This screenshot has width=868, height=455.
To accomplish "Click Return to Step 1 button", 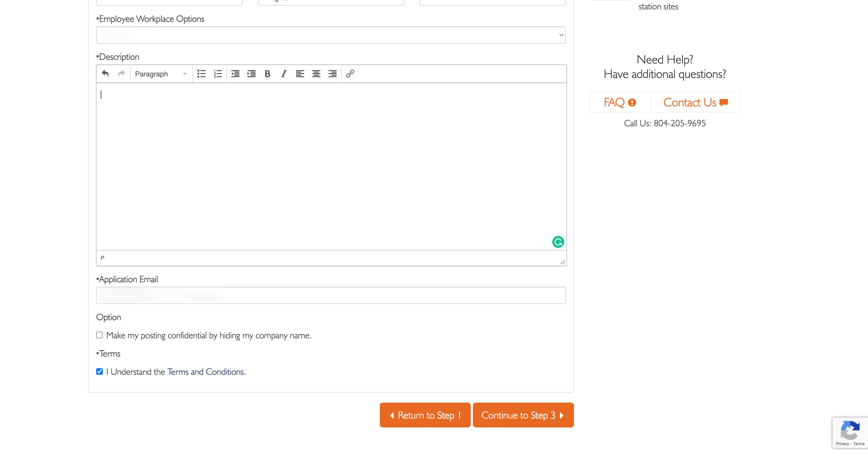I will (x=425, y=415).
